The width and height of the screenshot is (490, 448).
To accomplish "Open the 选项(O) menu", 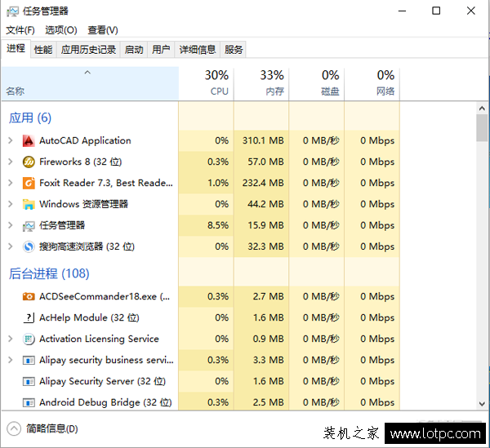I will point(61,30).
